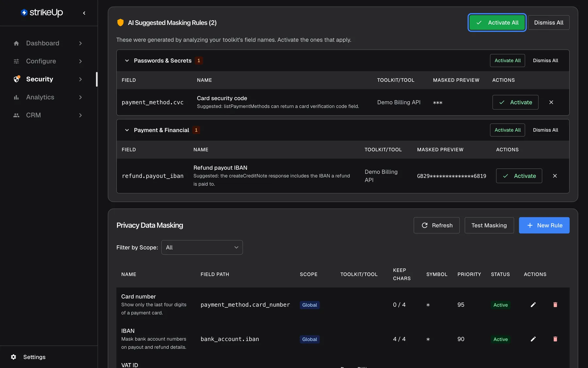This screenshot has height=368, width=588.
Task: Click the Refresh button
Action: coord(437,225)
